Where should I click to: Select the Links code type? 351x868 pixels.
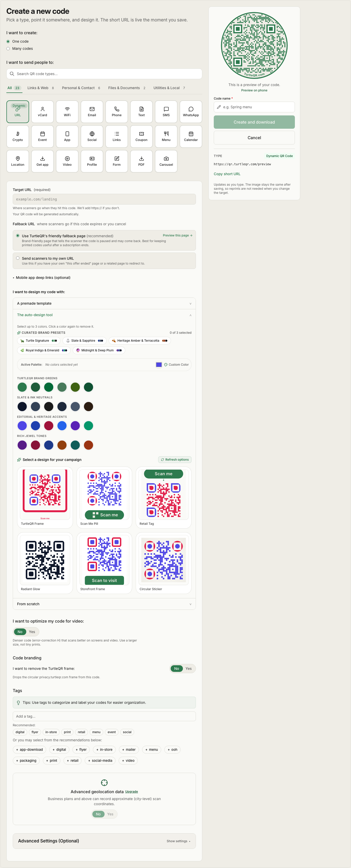[117, 136]
